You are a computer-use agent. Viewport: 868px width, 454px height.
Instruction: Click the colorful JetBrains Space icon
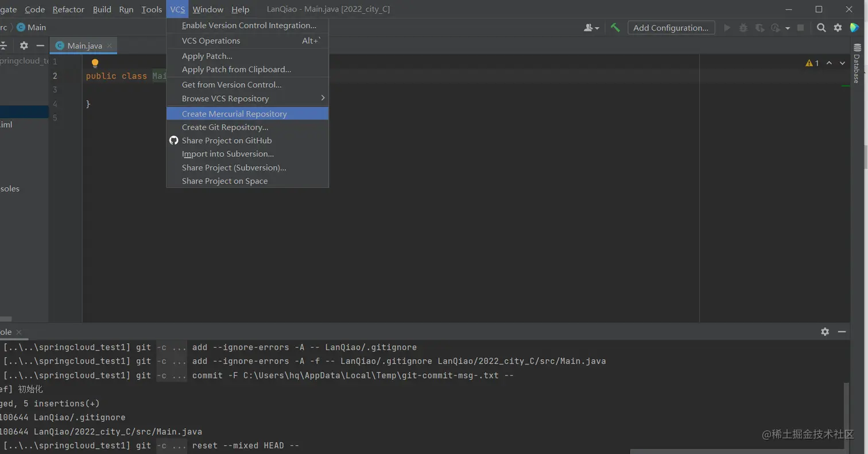pyautogui.click(x=855, y=28)
